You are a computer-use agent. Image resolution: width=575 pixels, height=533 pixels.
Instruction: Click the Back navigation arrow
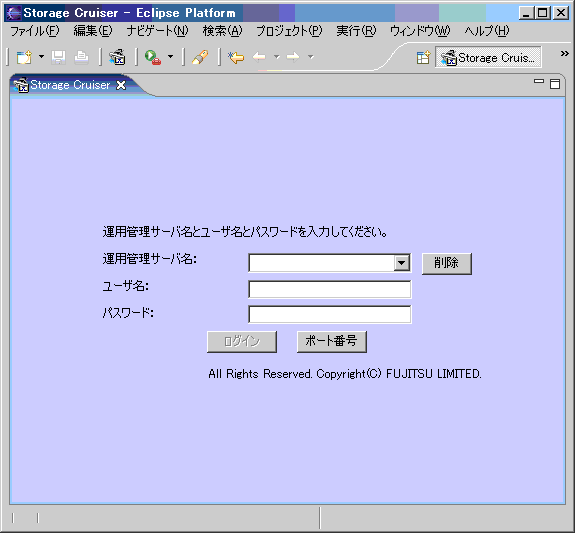(259, 57)
